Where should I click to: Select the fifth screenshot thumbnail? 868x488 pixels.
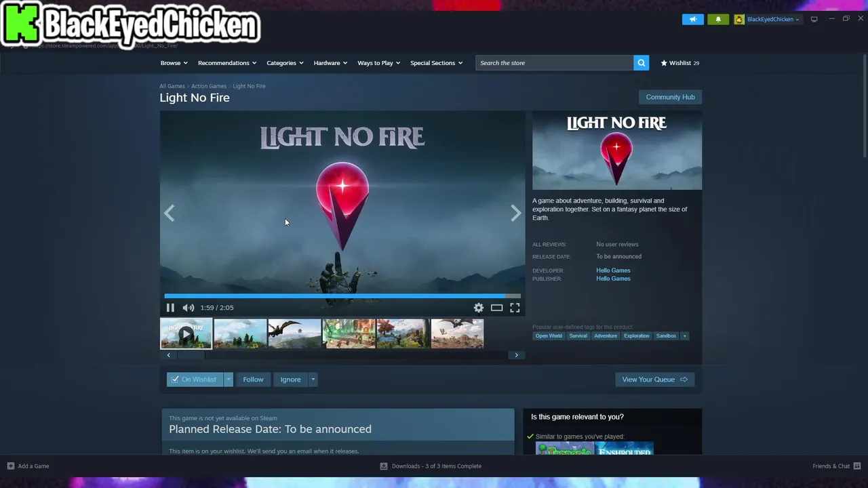[403, 333]
